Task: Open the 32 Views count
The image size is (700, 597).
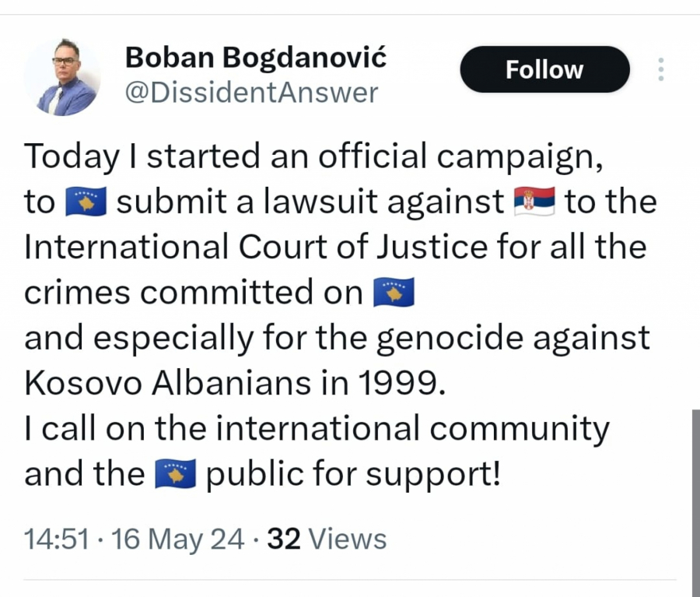Action: pos(327,539)
